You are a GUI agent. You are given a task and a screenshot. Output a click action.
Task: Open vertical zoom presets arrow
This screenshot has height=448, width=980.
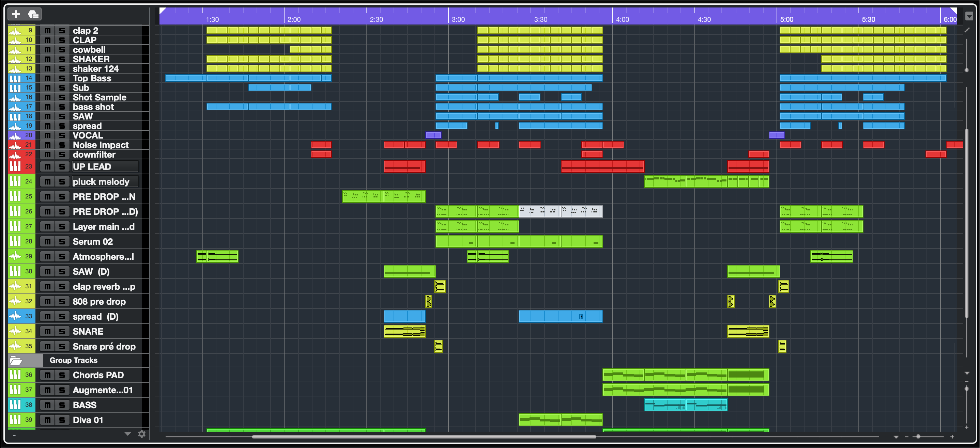(x=967, y=373)
